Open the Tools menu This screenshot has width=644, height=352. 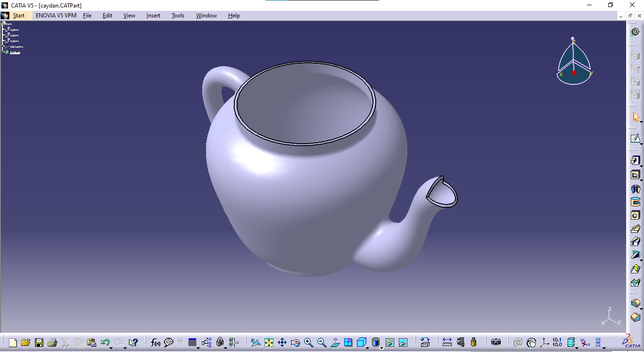point(178,16)
